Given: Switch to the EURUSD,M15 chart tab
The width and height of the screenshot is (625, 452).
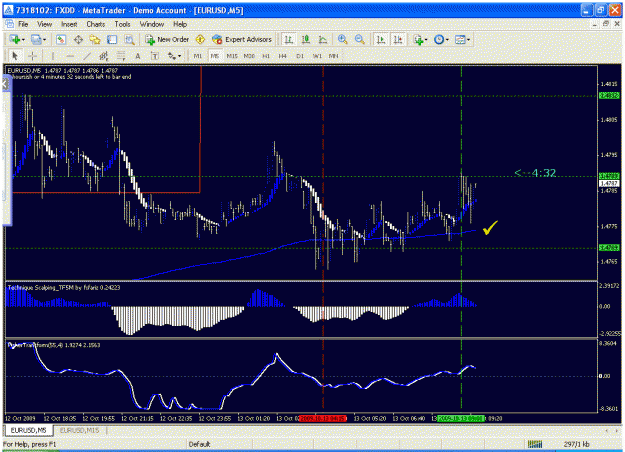Looking at the screenshot, I should pos(79,430).
